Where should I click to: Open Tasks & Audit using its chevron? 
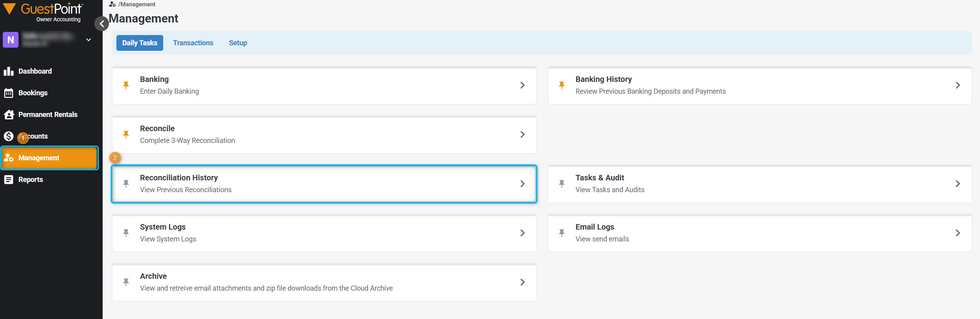[x=958, y=184]
